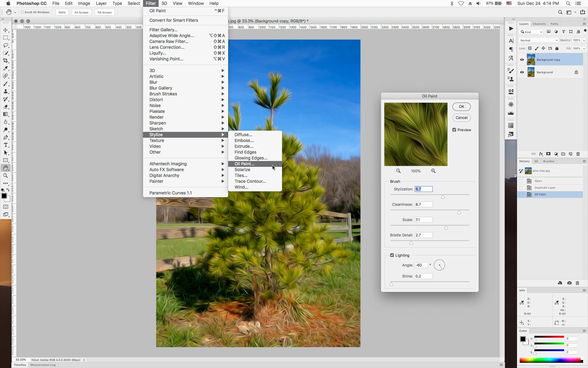
Task: Click zoom-out magnifier under Oil Paint preview
Action: [398, 171]
